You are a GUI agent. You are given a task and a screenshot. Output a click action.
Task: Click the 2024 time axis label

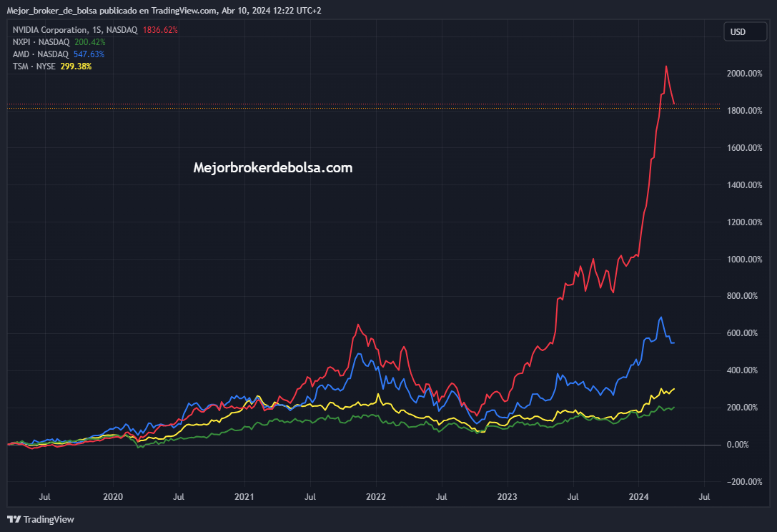click(x=639, y=497)
